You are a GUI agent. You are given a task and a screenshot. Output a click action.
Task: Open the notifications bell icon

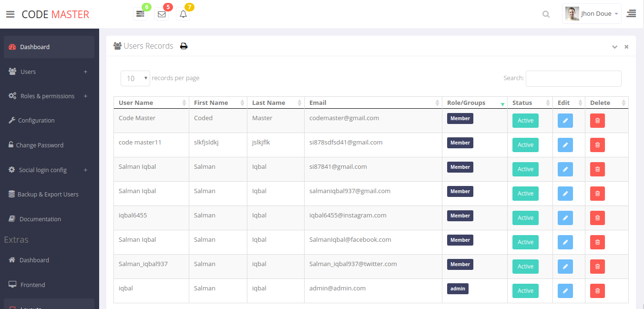click(x=183, y=14)
